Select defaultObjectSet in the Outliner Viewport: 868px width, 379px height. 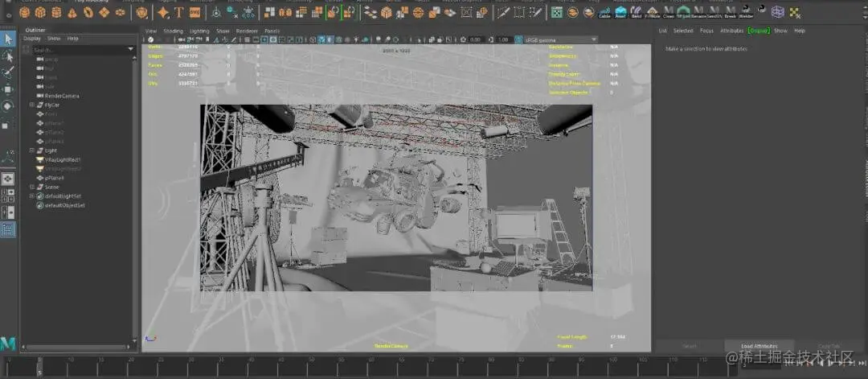pos(65,205)
